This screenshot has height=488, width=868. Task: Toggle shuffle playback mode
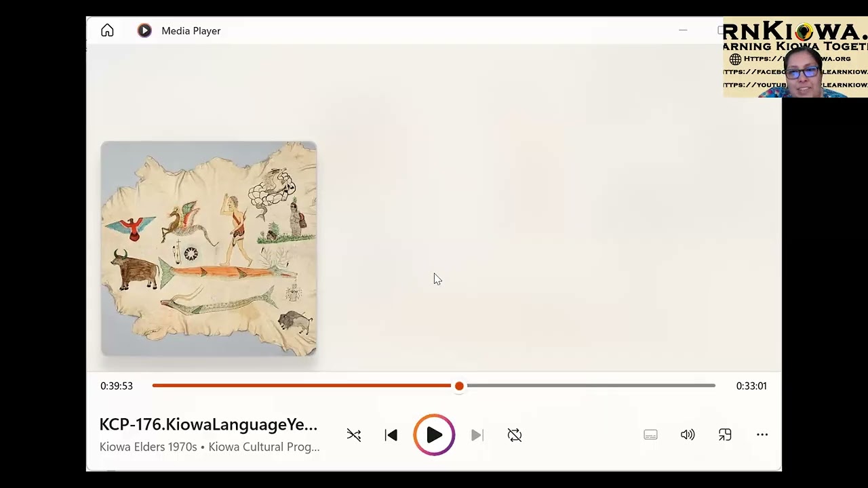pos(354,435)
